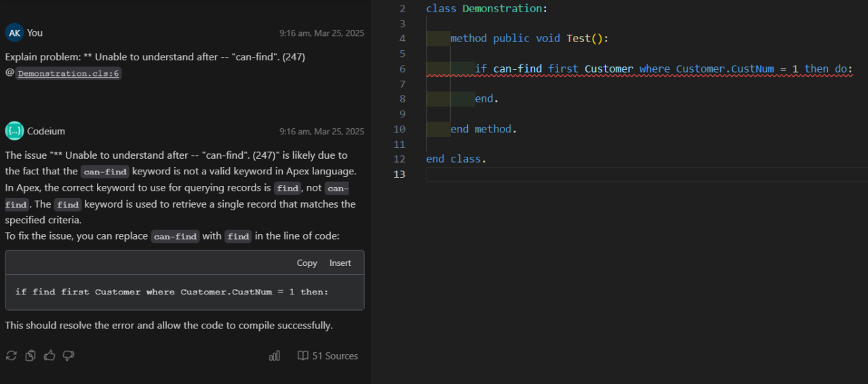
Task: Click the Test method name in editor
Action: tap(578, 39)
